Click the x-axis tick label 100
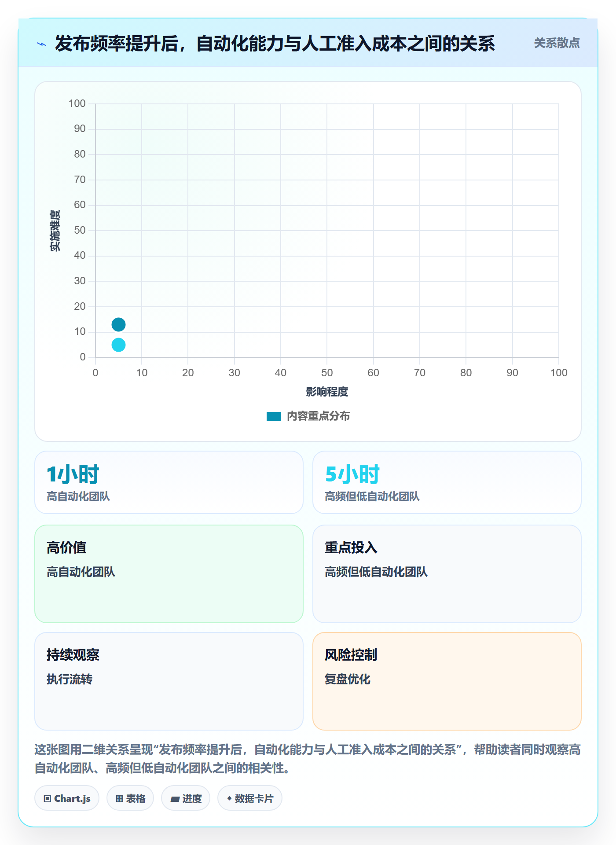616x845 pixels. [x=559, y=373]
